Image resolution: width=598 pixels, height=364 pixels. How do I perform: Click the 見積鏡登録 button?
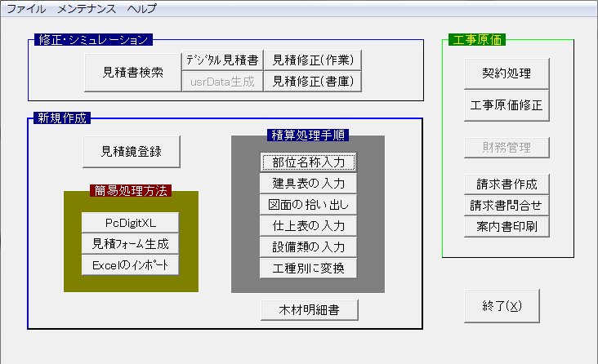132,152
